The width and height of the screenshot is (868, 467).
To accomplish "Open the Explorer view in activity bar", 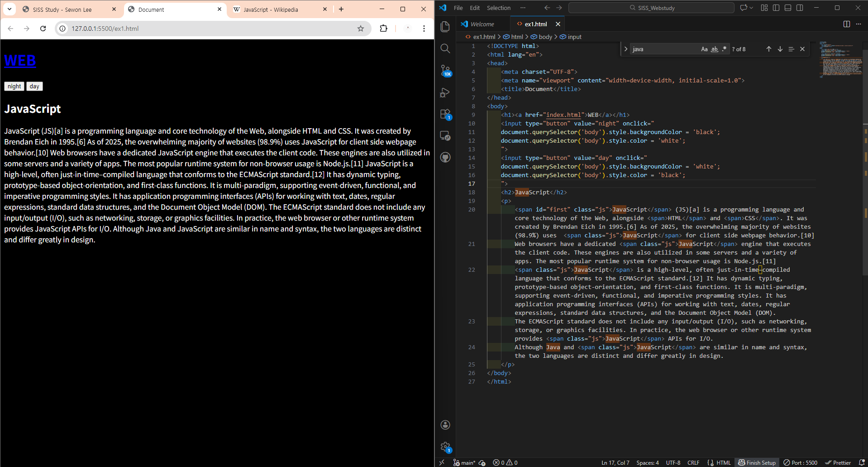I will (x=445, y=27).
